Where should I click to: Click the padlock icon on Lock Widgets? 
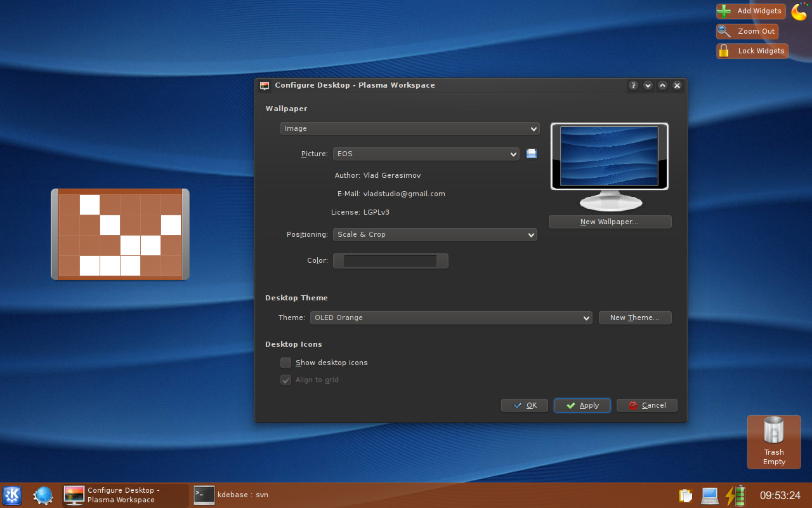724,51
